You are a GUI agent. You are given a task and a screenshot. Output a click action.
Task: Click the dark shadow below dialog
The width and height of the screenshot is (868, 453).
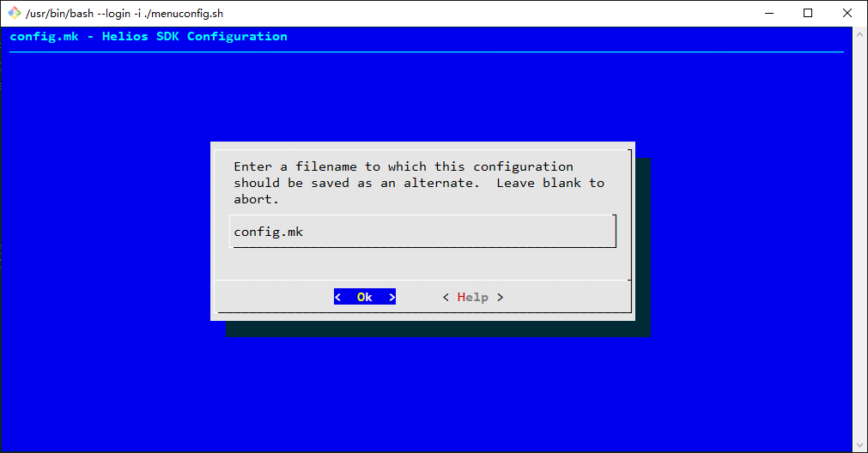[437, 329]
